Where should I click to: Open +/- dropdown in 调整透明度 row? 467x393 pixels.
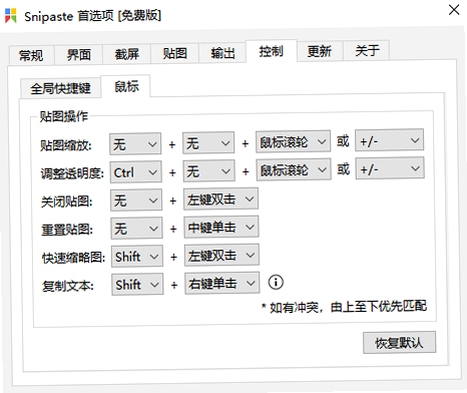(x=390, y=169)
